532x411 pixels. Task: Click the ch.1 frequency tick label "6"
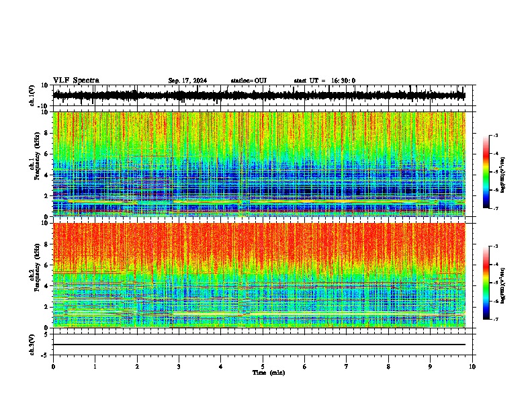(x=46, y=154)
